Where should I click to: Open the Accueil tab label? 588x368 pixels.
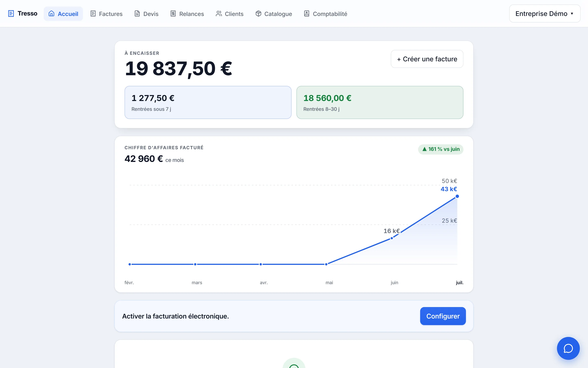(x=68, y=14)
